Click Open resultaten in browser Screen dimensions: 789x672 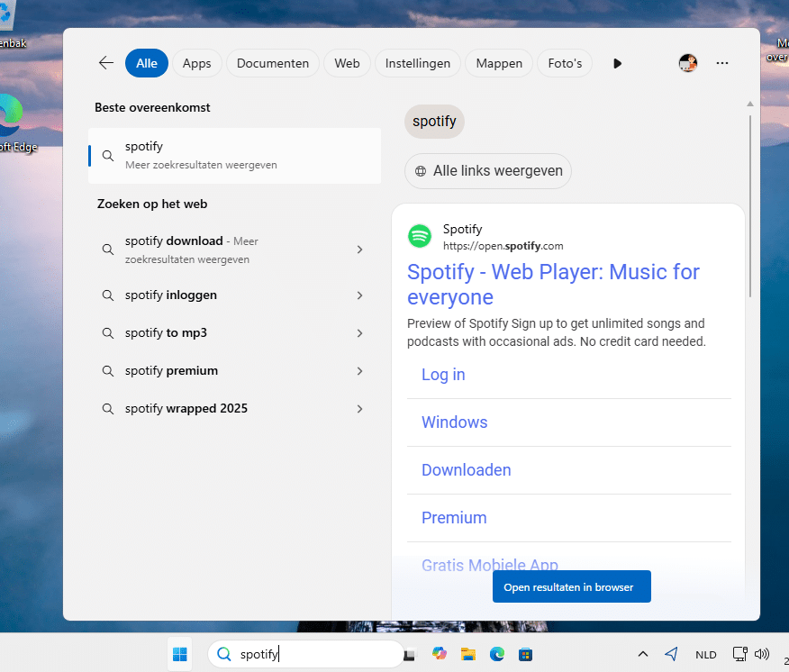(x=571, y=586)
